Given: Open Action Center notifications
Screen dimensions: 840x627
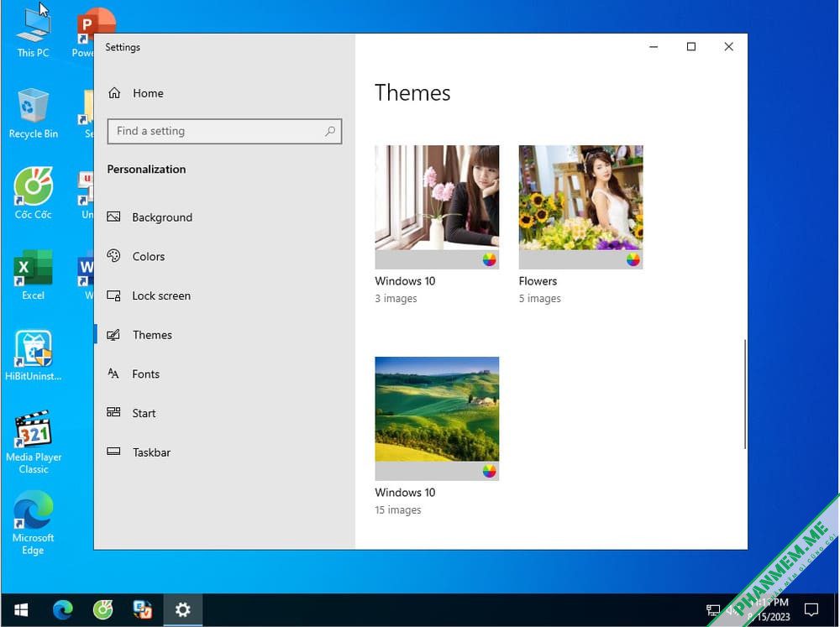Looking at the screenshot, I should [811, 610].
